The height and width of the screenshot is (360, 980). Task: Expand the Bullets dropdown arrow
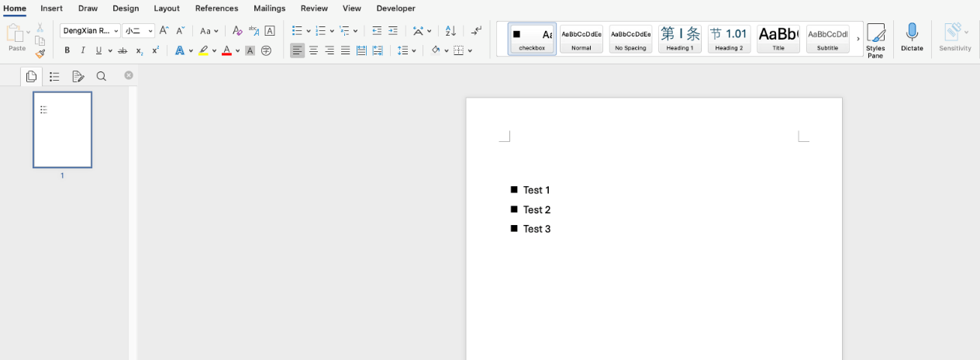[309, 31]
